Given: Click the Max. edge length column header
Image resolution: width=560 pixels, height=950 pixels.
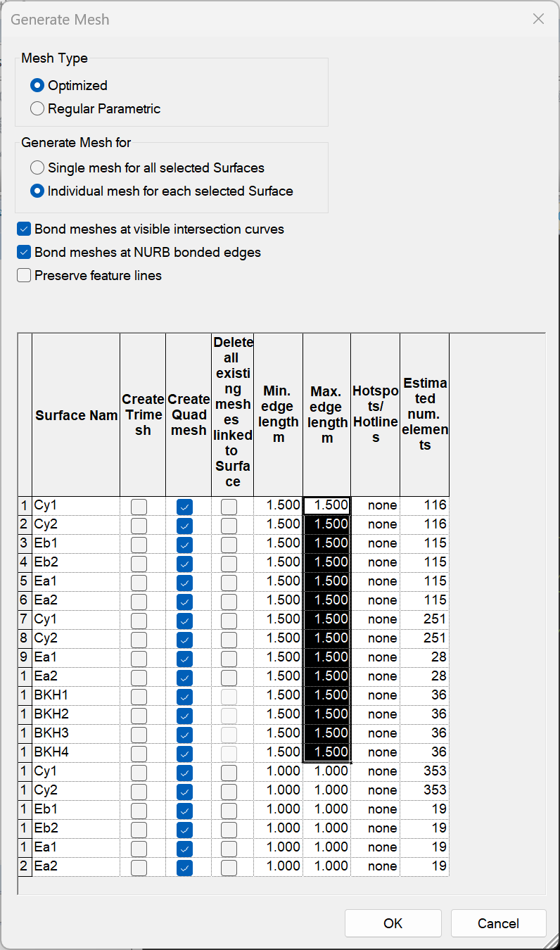Looking at the screenshot, I should pyautogui.click(x=327, y=415).
